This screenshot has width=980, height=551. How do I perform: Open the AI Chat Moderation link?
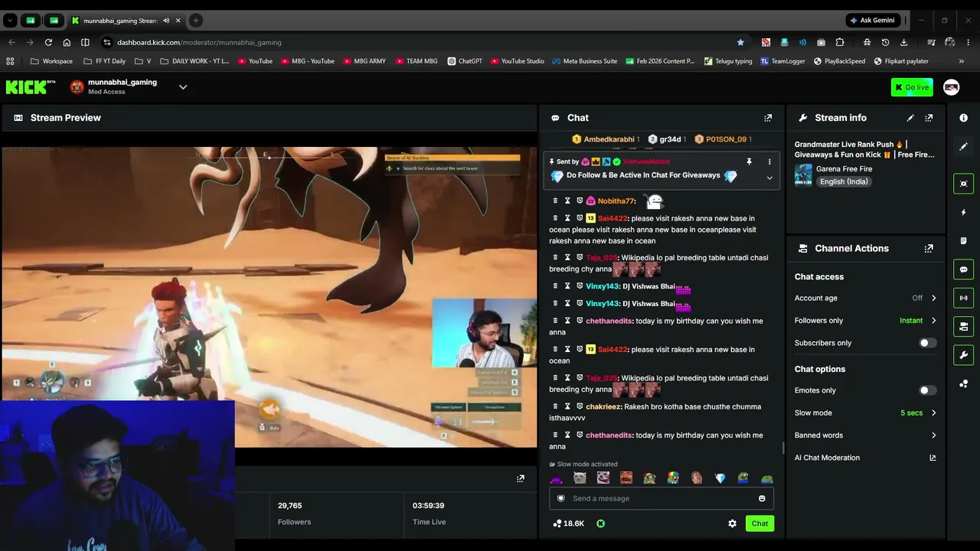pos(827,458)
